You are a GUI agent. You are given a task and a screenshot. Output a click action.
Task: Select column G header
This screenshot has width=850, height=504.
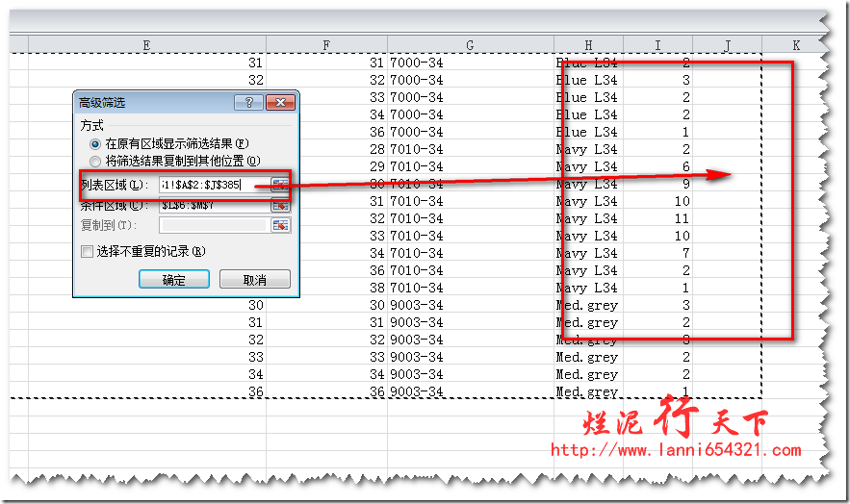click(470, 45)
